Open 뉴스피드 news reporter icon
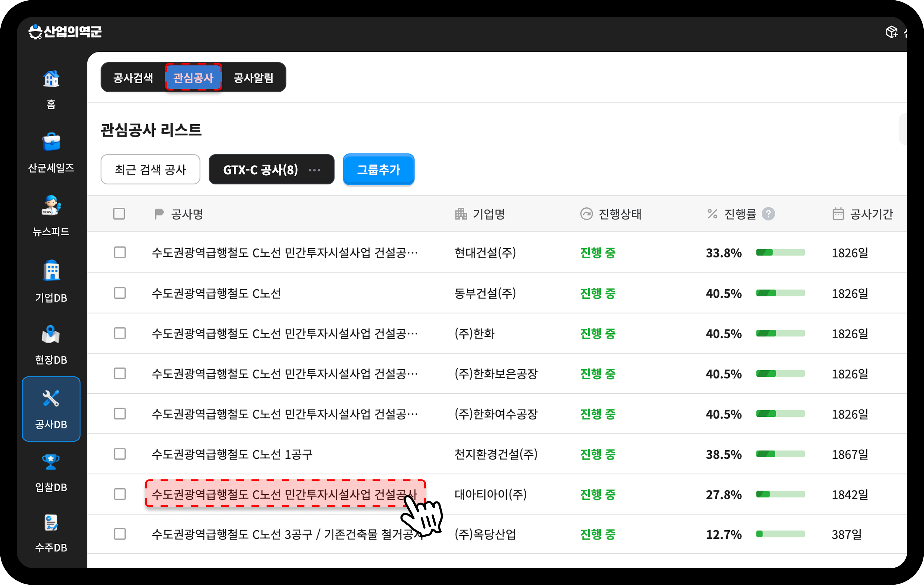924x585 pixels. (x=51, y=206)
